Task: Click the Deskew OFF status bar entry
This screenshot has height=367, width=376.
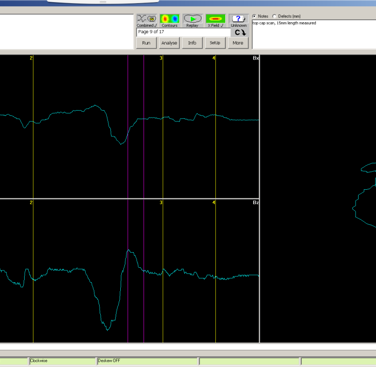Action: coord(148,361)
